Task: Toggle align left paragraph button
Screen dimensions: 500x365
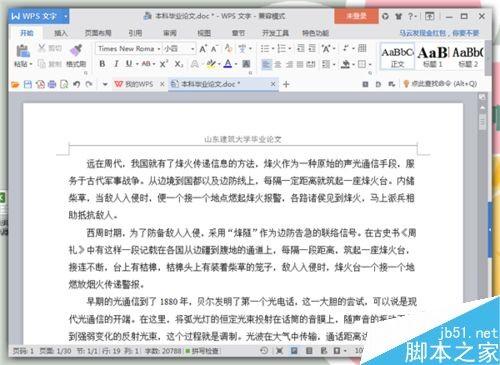Action: point(266,64)
